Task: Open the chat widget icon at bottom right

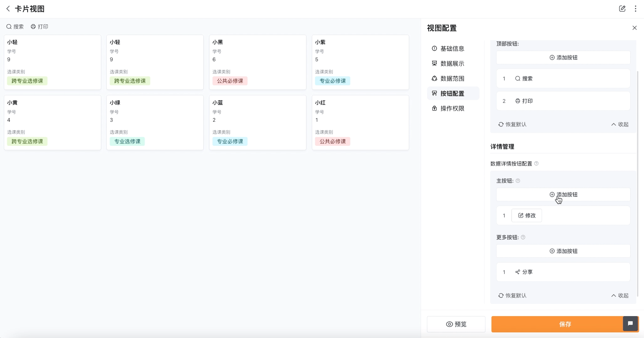Action: [x=631, y=324]
